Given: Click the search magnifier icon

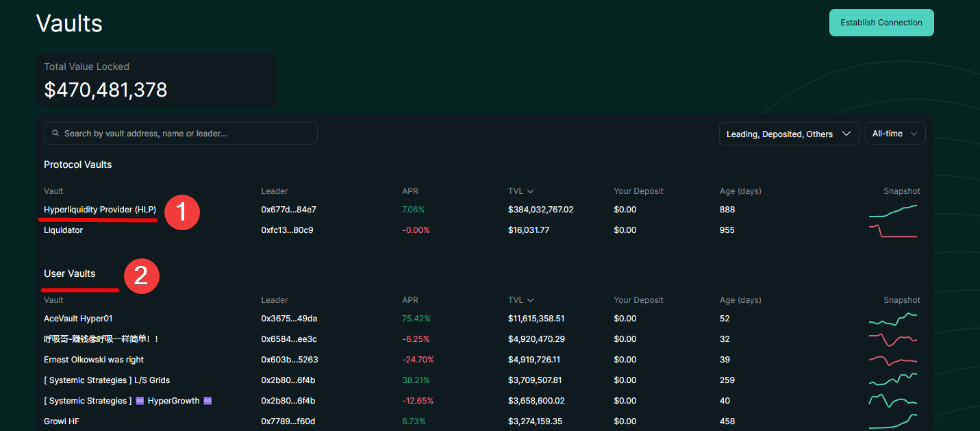Looking at the screenshot, I should [x=55, y=134].
